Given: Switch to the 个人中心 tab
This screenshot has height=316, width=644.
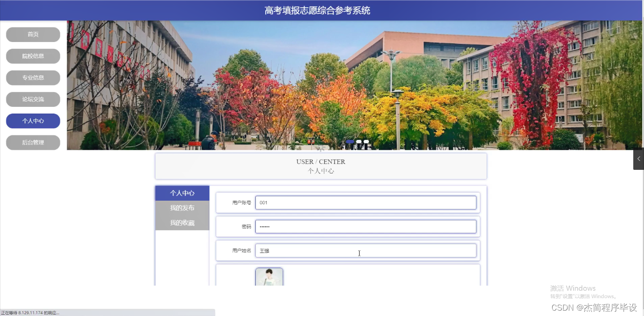Looking at the screenshot, I should (182, 193).
